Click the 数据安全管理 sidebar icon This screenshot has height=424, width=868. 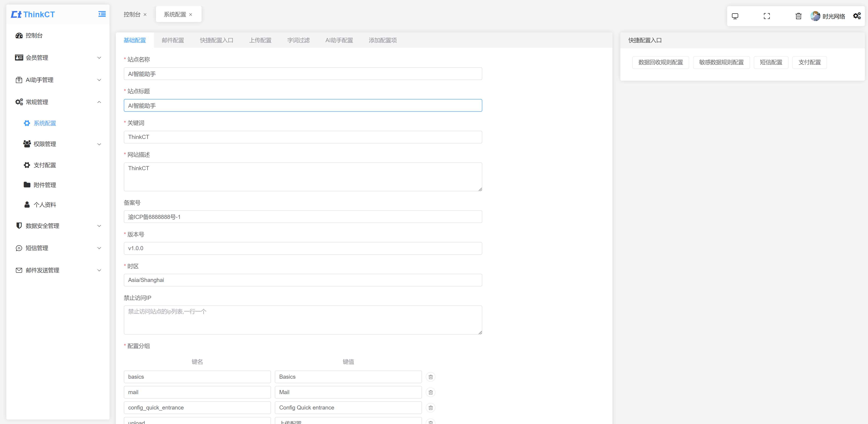tap(18, 226)
